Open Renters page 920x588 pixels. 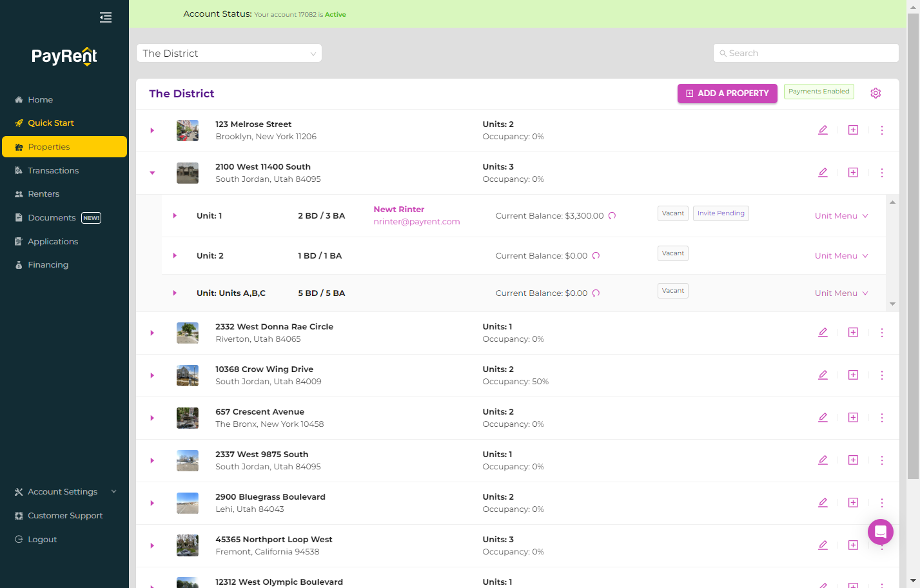point(64,193)
